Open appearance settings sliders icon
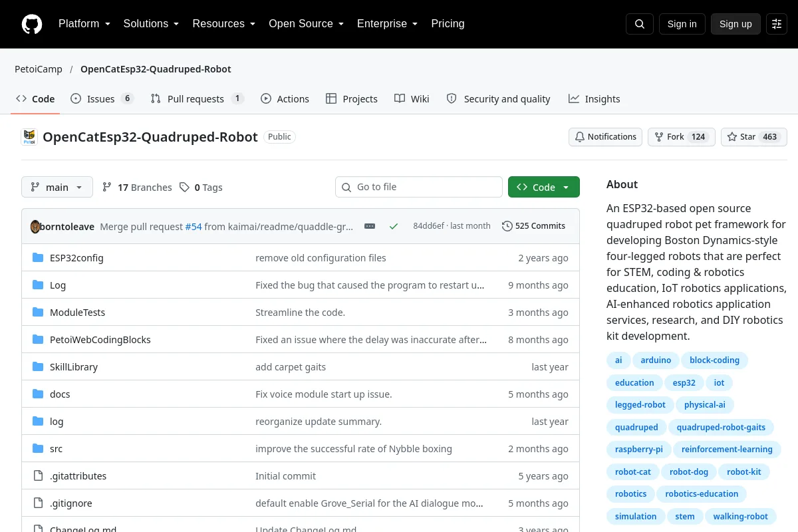The height and width of the screenshot is (532, 798). [x=777, y=24]
